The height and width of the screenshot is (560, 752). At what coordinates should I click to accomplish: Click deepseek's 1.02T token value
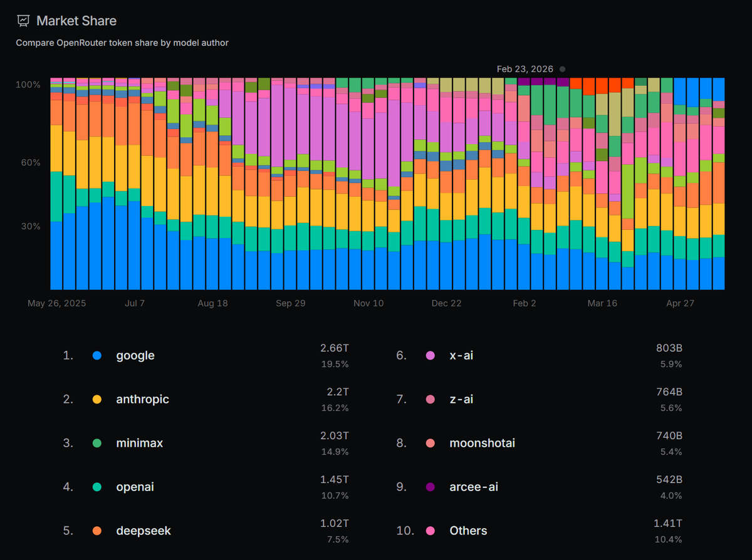(335, 523)
